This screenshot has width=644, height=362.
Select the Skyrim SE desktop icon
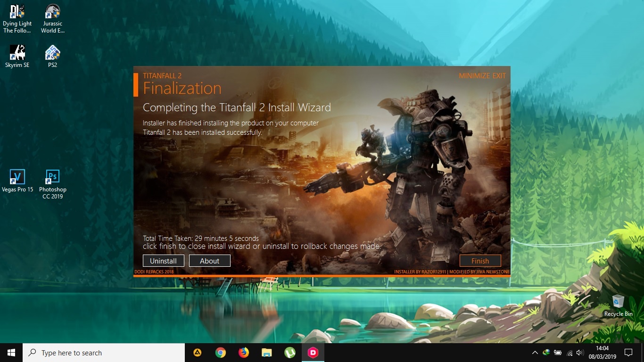click(x=17, y=57)
